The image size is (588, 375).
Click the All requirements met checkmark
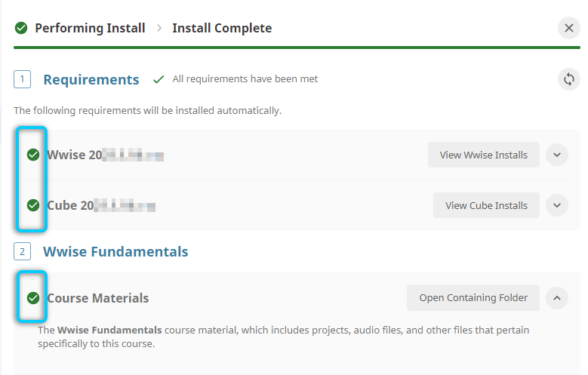click(x=159, y=79)
